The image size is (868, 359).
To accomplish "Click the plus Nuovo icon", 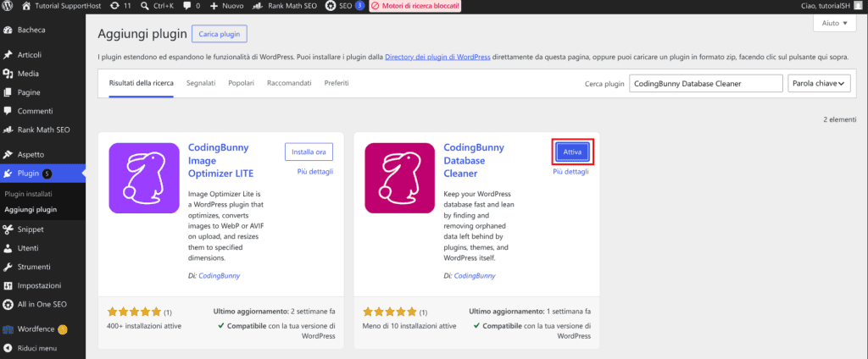I will [214, 6].
